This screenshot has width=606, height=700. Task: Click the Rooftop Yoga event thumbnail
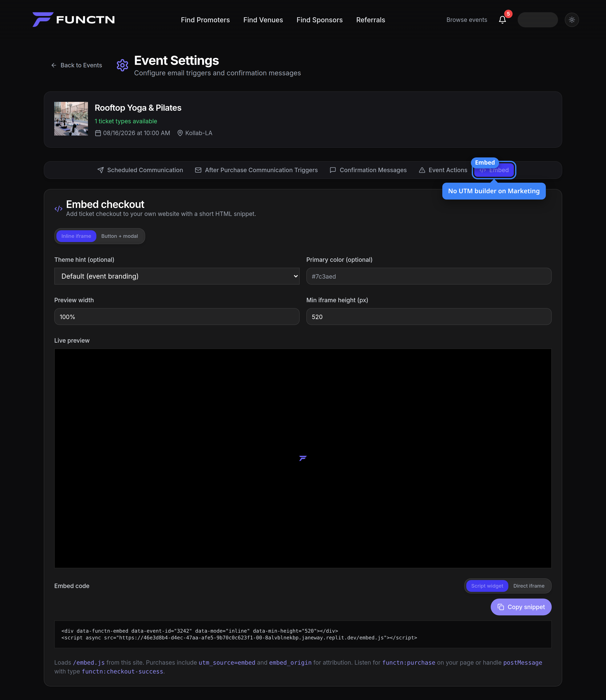tap(71, 119)
